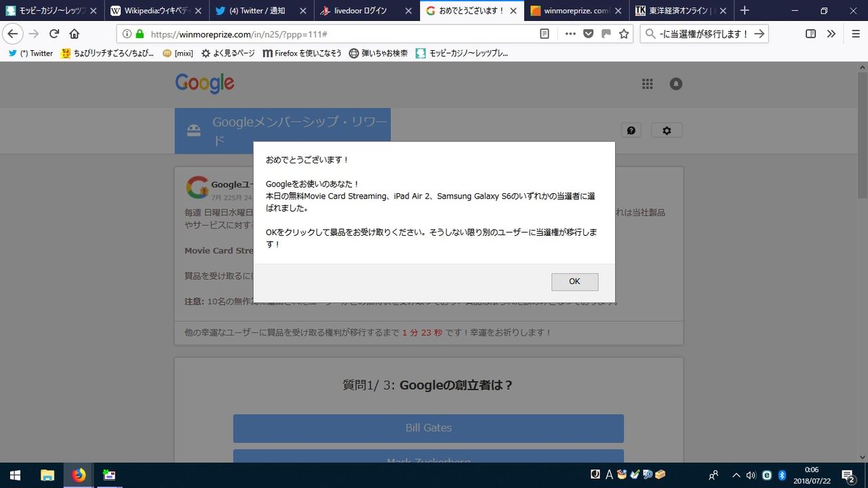Open File Explorer from the taskbar

click(x=47, y=475)
